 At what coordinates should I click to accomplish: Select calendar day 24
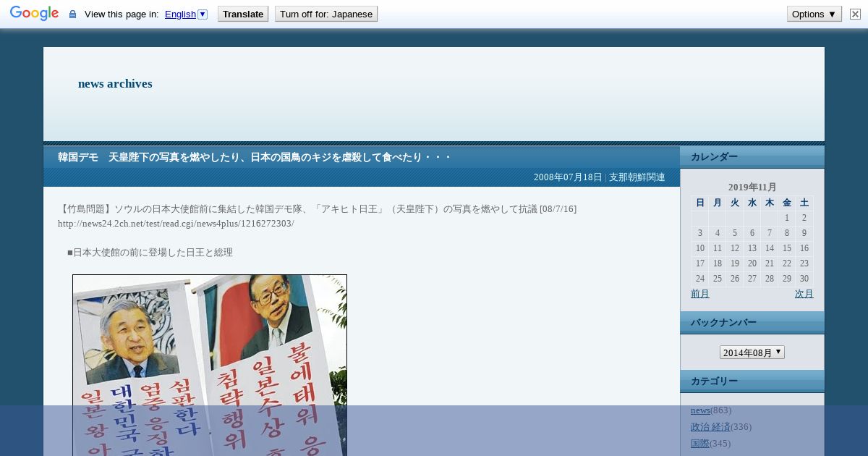click(x=700, y=279)
